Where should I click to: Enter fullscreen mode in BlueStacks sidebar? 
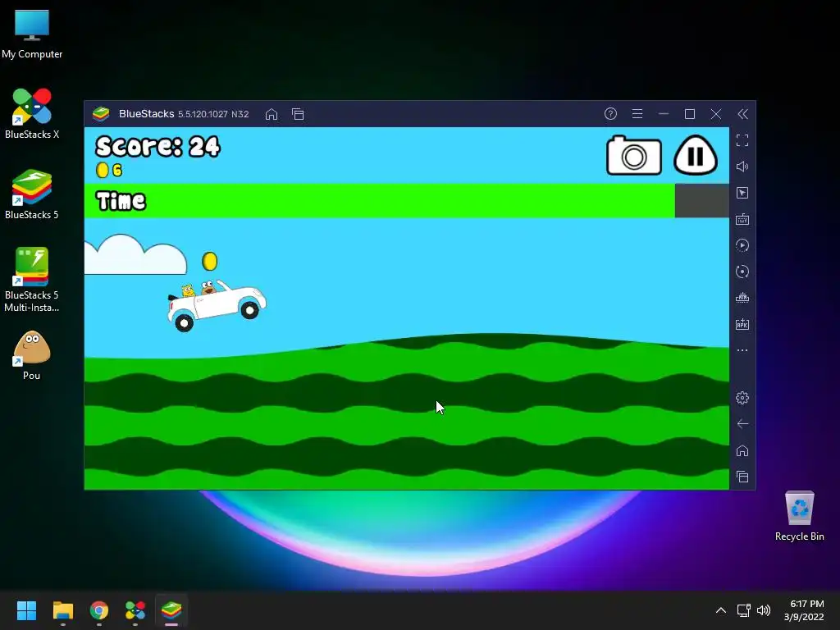(x=742, y=140)
